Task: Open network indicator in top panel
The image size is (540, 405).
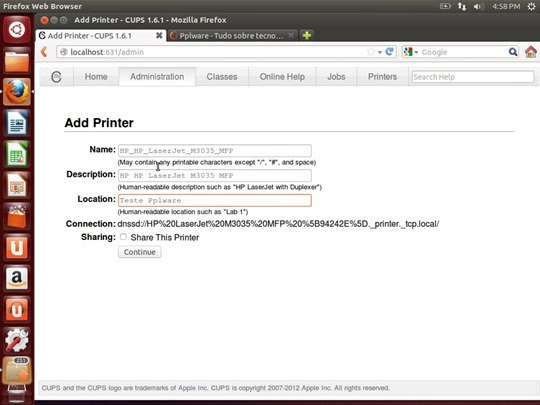Action: [462, 6]
